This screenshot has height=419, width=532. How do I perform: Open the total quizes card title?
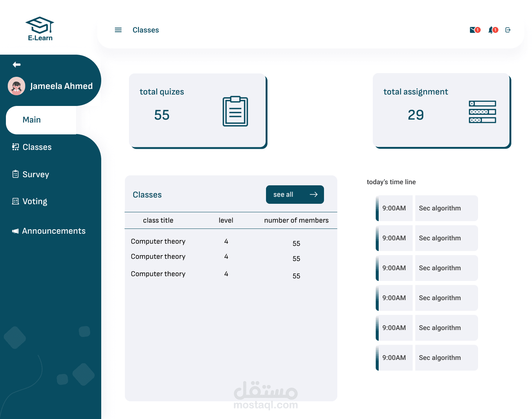tap(162, 92)
